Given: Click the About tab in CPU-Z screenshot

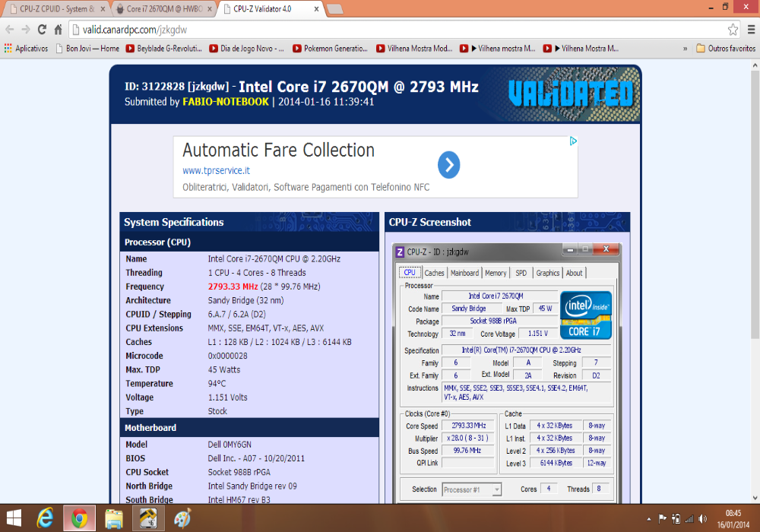Looking at the screenshot, I should [x=575, y=273].
